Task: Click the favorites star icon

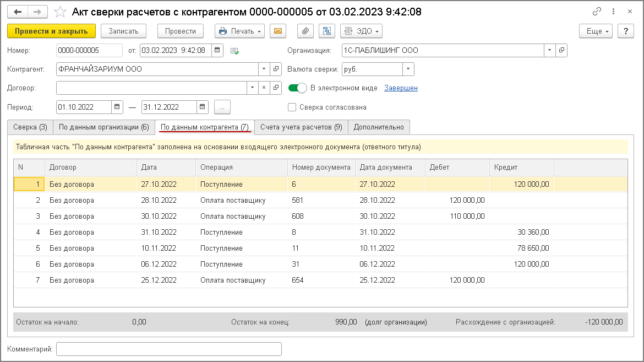Action: click(61, 12)
